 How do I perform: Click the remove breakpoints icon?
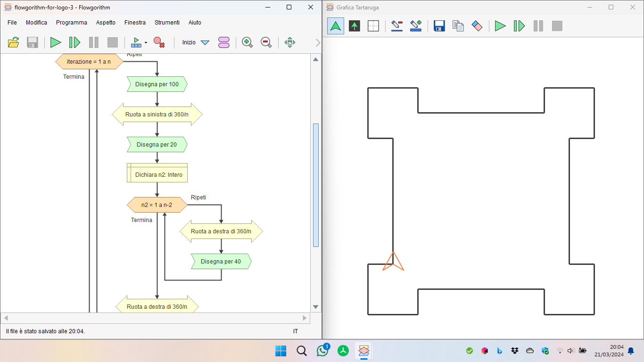pos(159,42)
